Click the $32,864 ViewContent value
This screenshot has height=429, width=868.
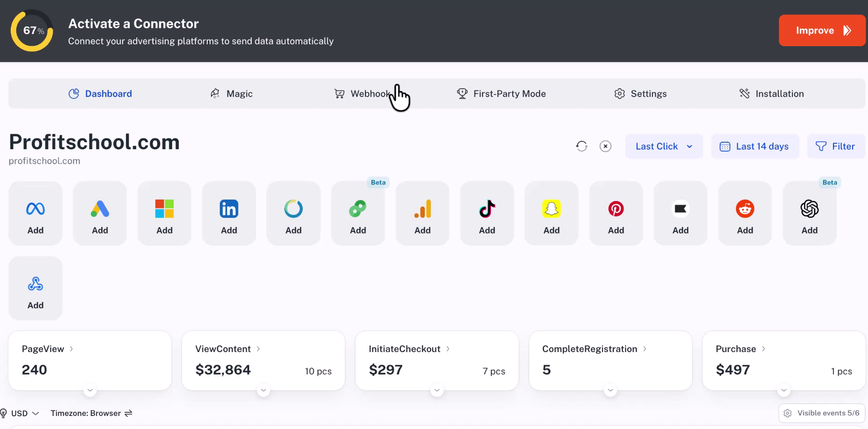[223, 370]
